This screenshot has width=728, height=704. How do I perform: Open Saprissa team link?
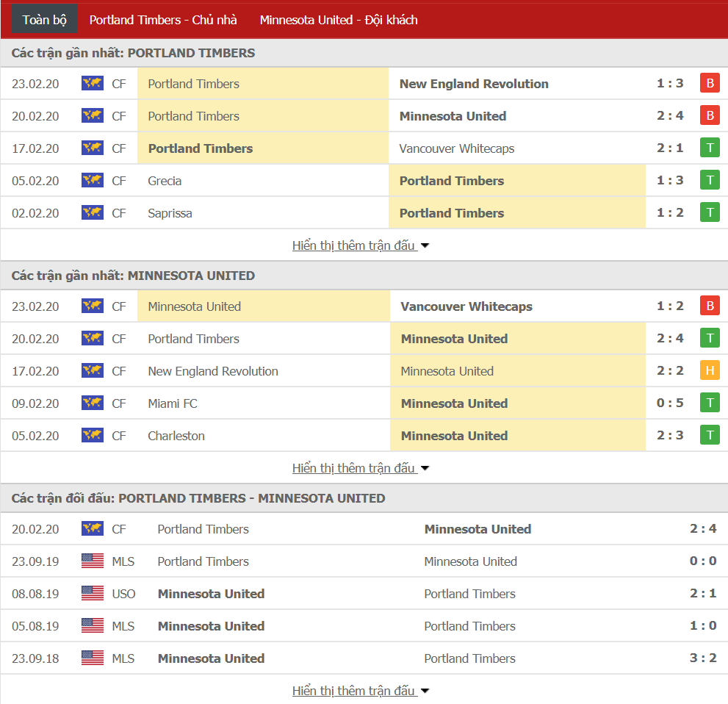click(170, 213)
